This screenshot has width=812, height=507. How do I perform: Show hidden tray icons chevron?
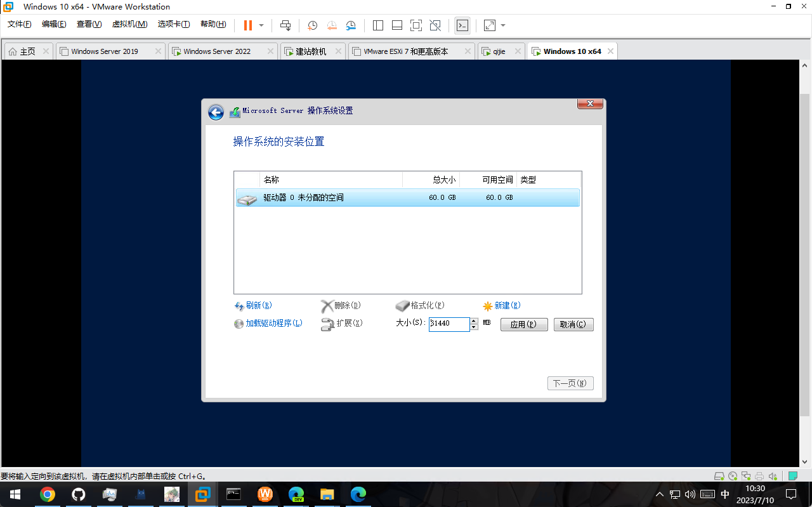pyautogui.click(x=660, y=494)
